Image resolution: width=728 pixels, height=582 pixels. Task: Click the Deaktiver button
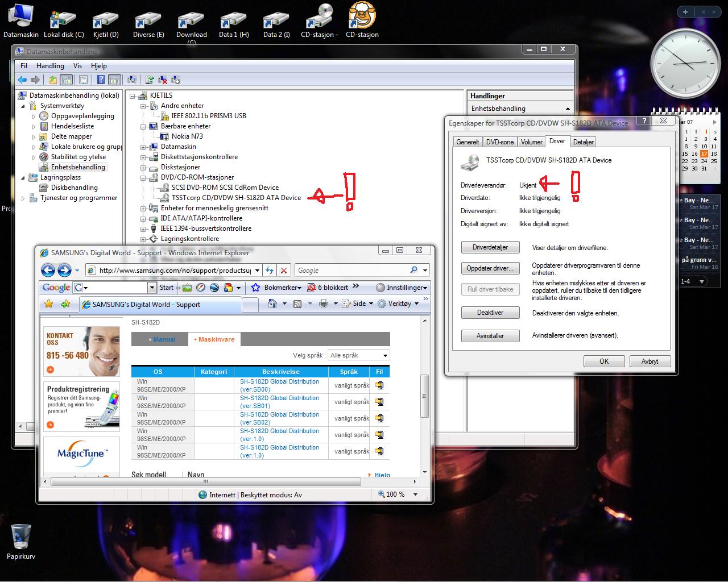490,313
